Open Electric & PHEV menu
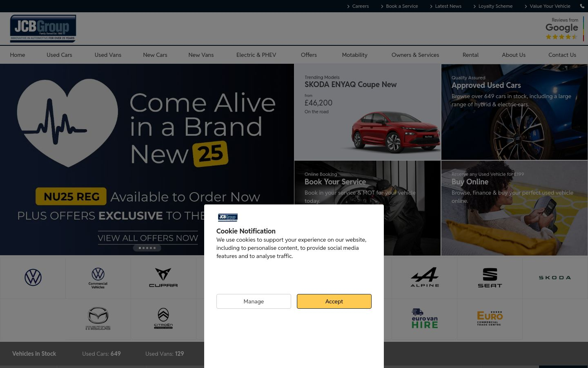 coord(256,55)
